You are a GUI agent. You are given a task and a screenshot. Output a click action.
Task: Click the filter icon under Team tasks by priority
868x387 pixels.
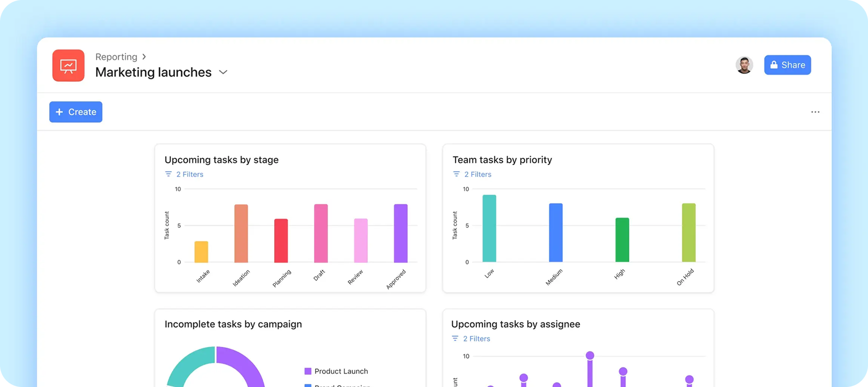click(x=456, y=174)
